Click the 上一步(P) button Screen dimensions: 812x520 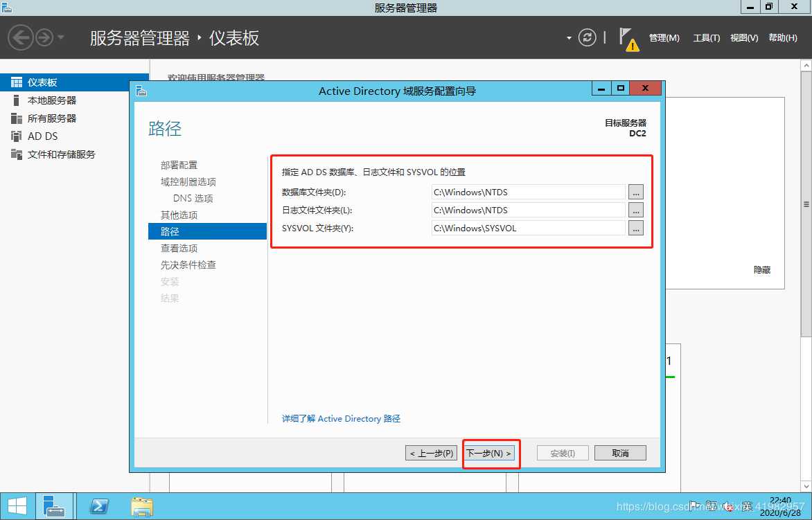(x=431, y=454)
